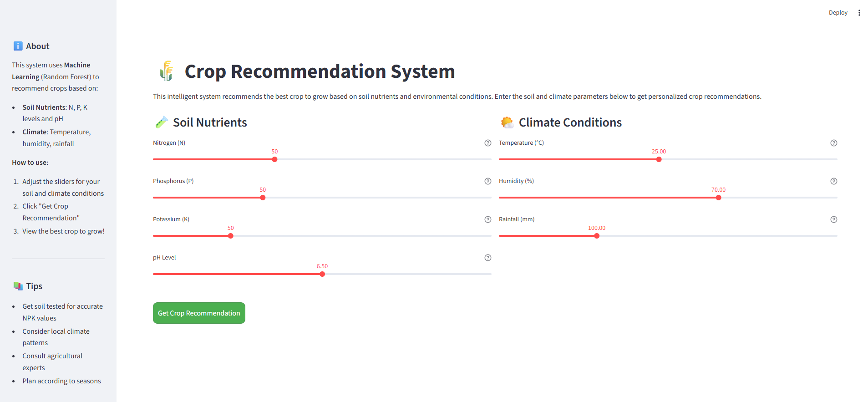Click the Nitrogen slider handle
868x402 pixels.
(x=274, y=159)
